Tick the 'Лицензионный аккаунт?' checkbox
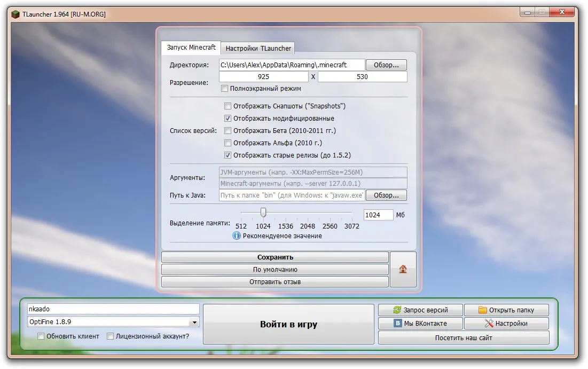This screenshot has width=588, height=369. pos(111,336)
